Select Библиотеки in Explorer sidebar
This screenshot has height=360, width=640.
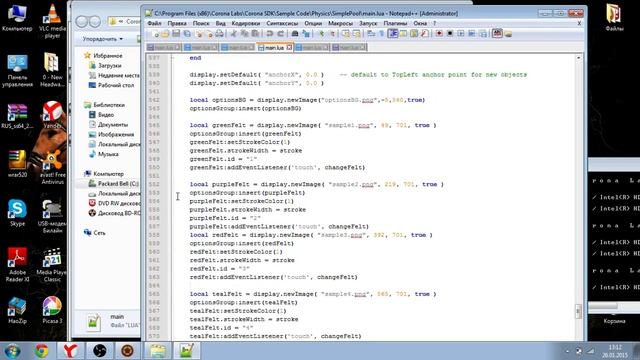tap(104, 105)
